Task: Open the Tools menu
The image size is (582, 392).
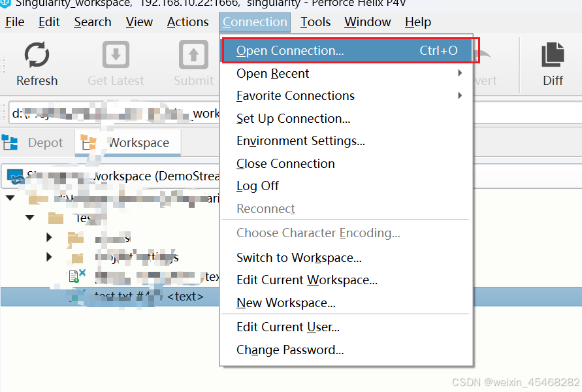Action: click(x=315, y=22)
